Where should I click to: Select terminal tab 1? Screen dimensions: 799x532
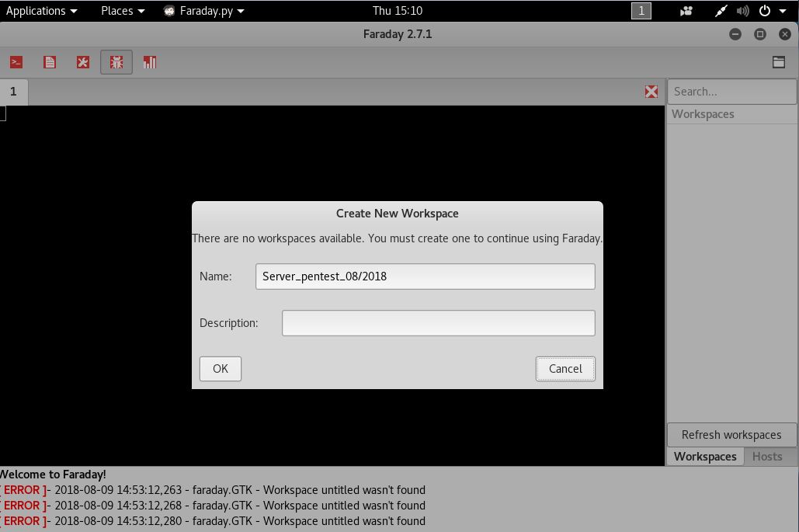tap(14, 92)
